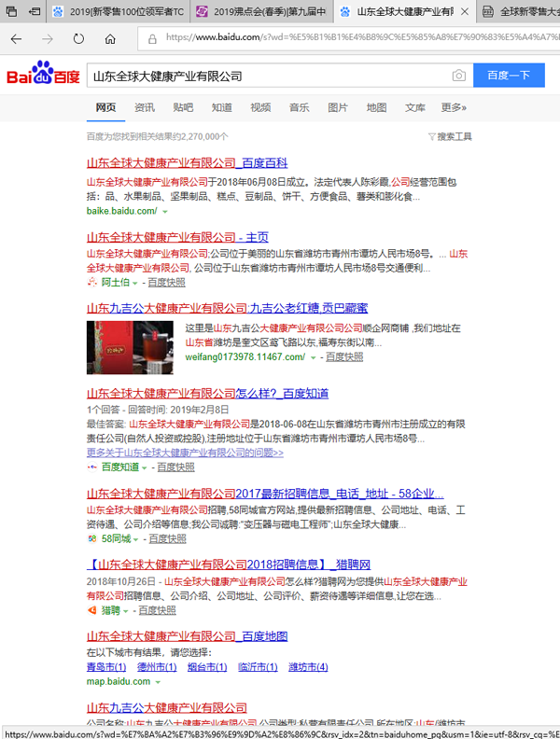Open the 九吉公老红糖,贡巴藏蜜 result link
The height and width of the screenshot is (739, 560).
pyautogui.click(x=227, y=308)
